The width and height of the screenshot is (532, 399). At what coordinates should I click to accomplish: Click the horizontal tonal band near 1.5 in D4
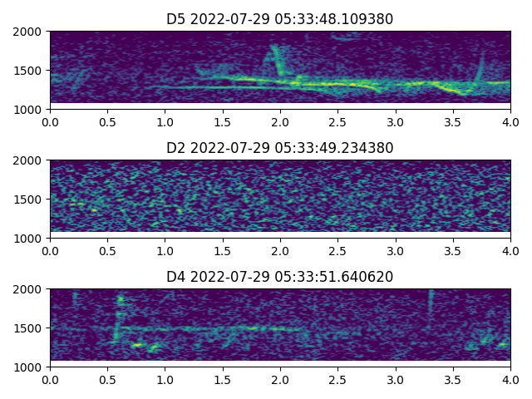pos(223,328)
